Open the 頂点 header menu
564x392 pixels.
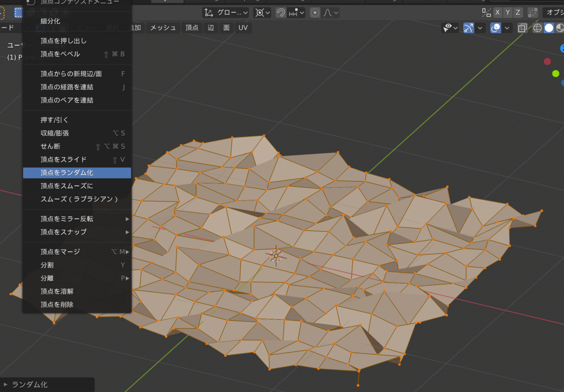click(x=192, y=28)
